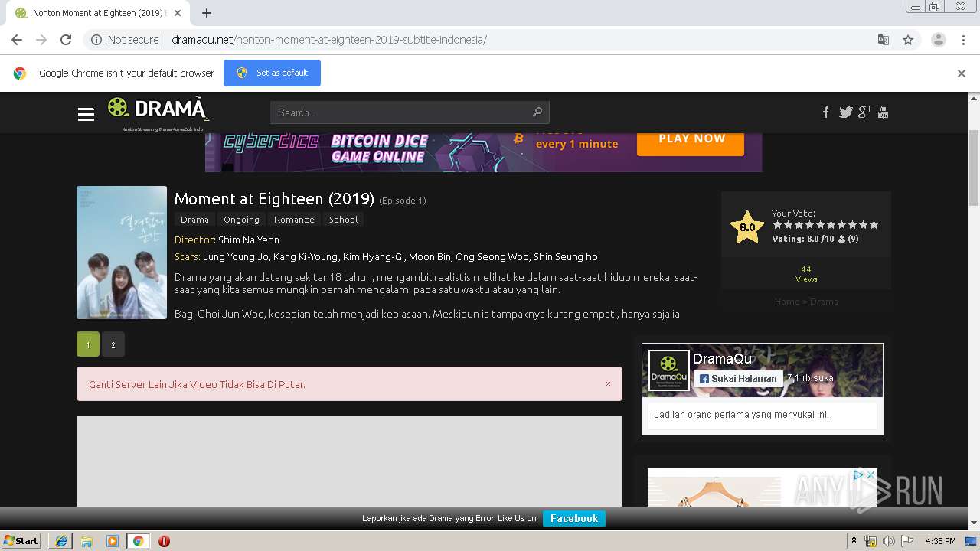Click the Opera taskbar icon

point(164,541)
